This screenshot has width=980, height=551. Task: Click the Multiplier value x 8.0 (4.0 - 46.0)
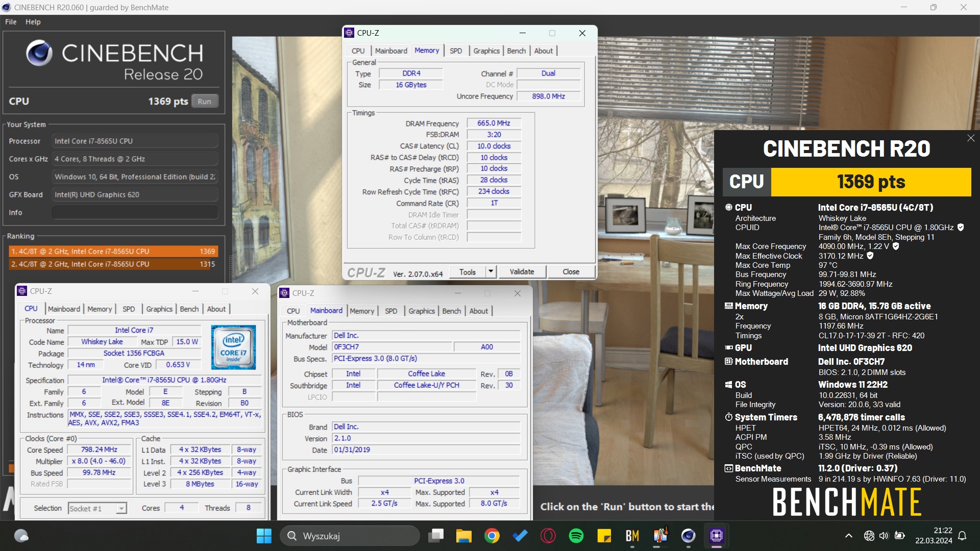pos(99,461)
